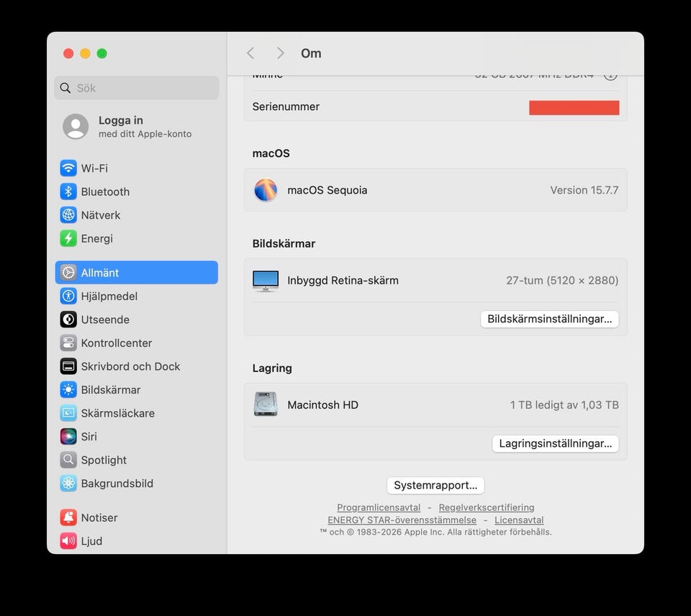The height and width of the screenshot is (616, 691).
Task: Open Kontrollcenter settings
Action: (x=137, y=343)
